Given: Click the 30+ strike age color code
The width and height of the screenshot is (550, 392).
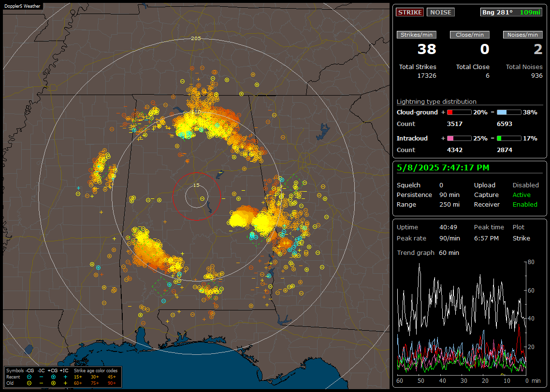Looking at the screenshot, I should tap(95, 377).
